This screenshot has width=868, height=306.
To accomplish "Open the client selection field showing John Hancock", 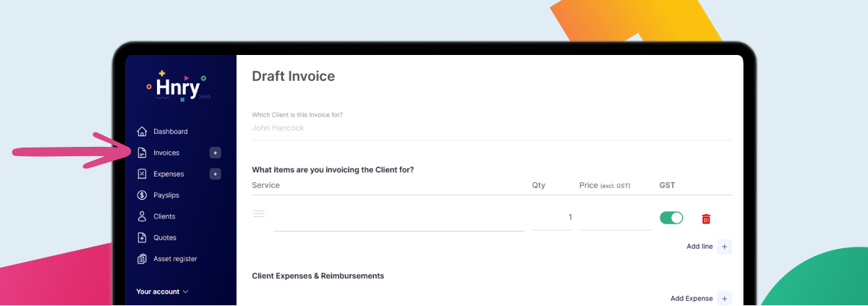I will click(x=490, y=128).
